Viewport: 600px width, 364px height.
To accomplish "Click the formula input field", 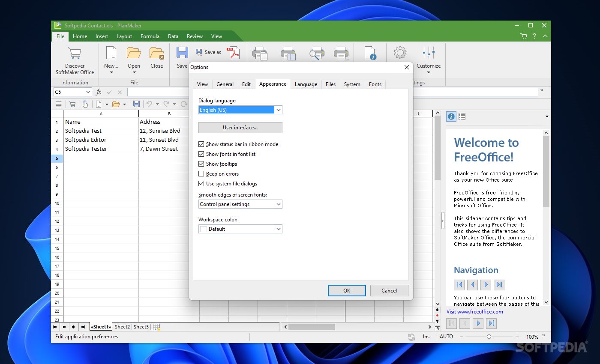I will [332, 92].
